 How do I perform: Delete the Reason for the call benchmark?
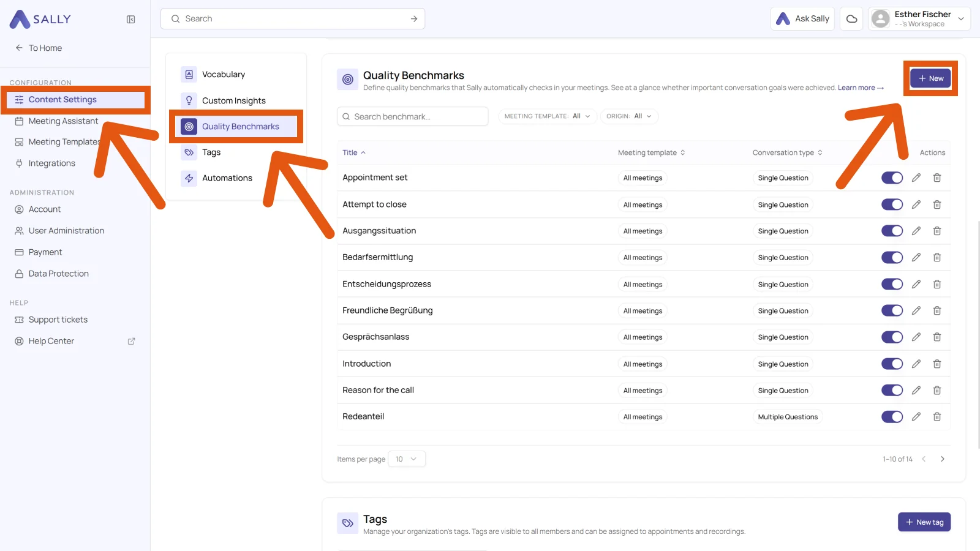click(937, 390)
